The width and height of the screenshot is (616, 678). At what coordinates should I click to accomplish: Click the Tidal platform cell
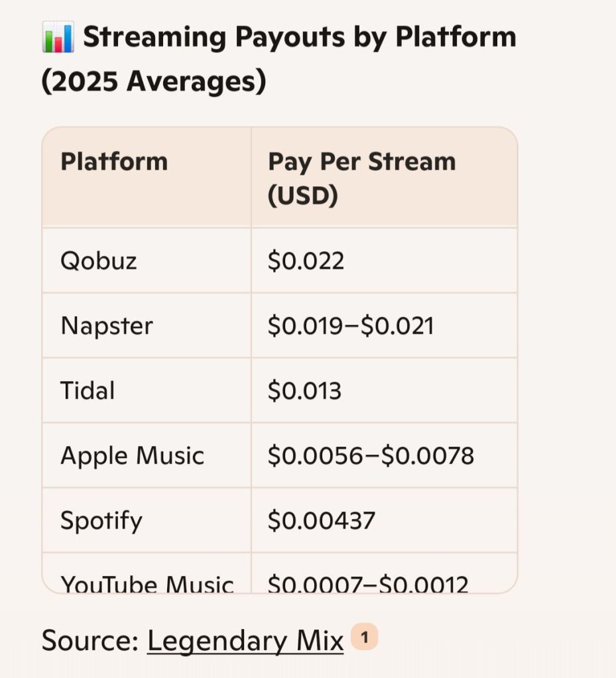88,390
